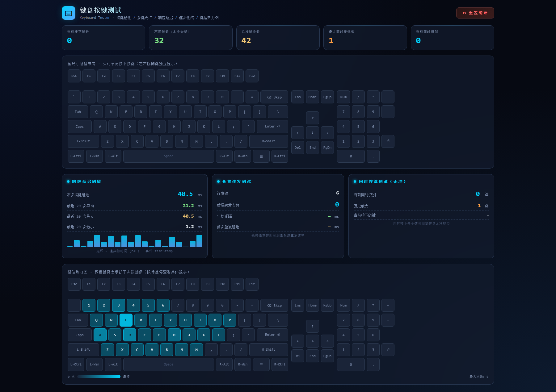Click the Space bar in the heatmap keyboard
This screenshot has width=556, height=392.
(169, 365)
